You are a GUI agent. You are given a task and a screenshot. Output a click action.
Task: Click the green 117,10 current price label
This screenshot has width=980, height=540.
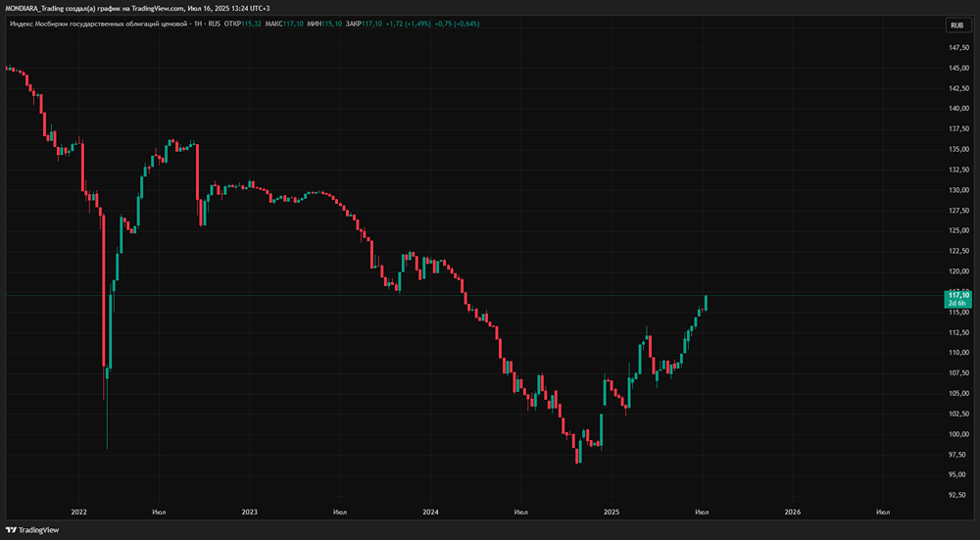click(958, 299)
